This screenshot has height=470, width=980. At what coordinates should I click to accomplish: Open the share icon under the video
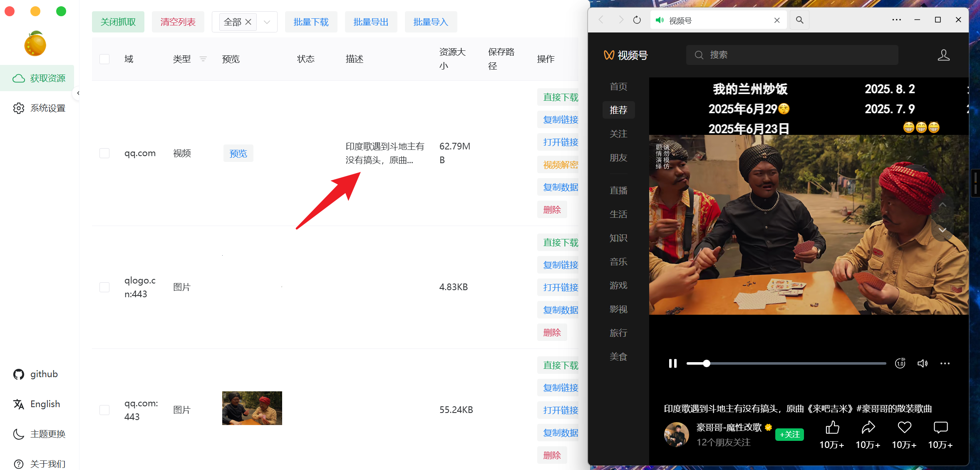[868, 427]
